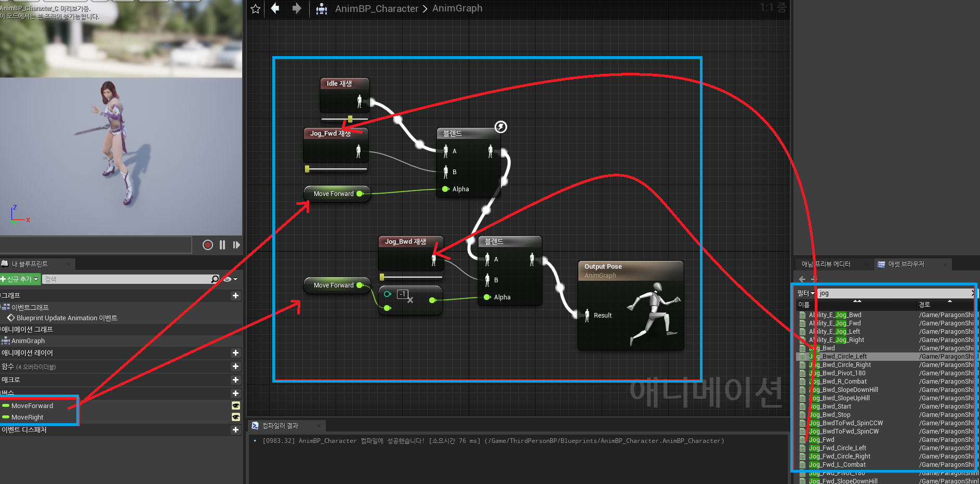
Task: Select the MoveRight variable
Action: pyautogui.click(x=28, y=417)
